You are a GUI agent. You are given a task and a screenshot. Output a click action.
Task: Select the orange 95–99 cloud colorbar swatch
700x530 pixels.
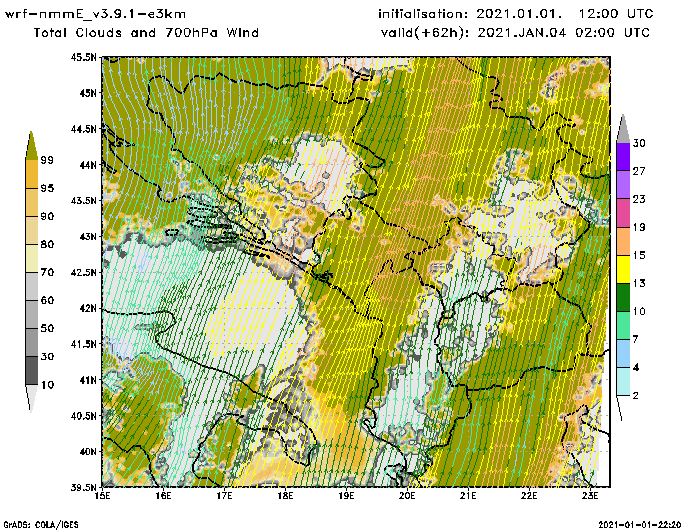click(x=32, y=174)
